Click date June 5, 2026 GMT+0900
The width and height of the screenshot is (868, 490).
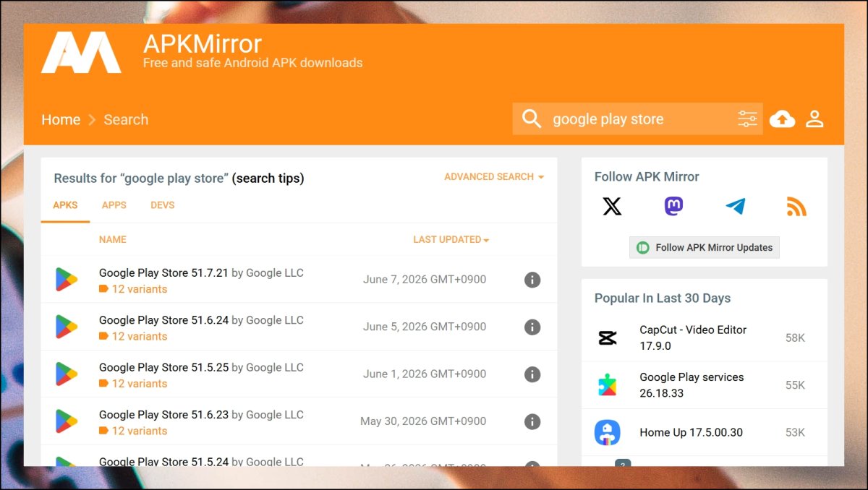(425, 327)
